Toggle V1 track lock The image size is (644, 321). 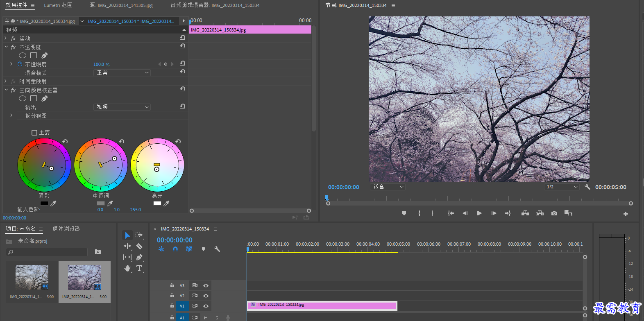coord(172,306)
